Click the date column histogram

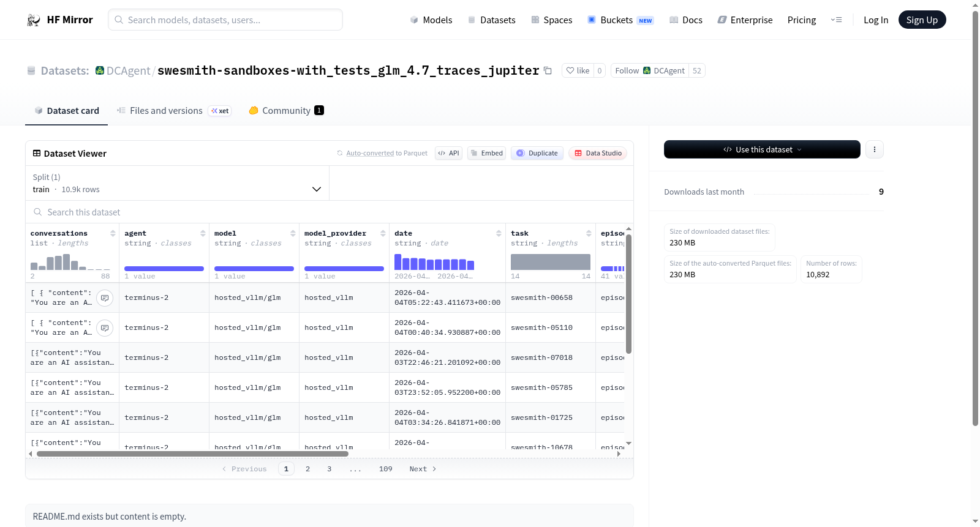point(434,262)
